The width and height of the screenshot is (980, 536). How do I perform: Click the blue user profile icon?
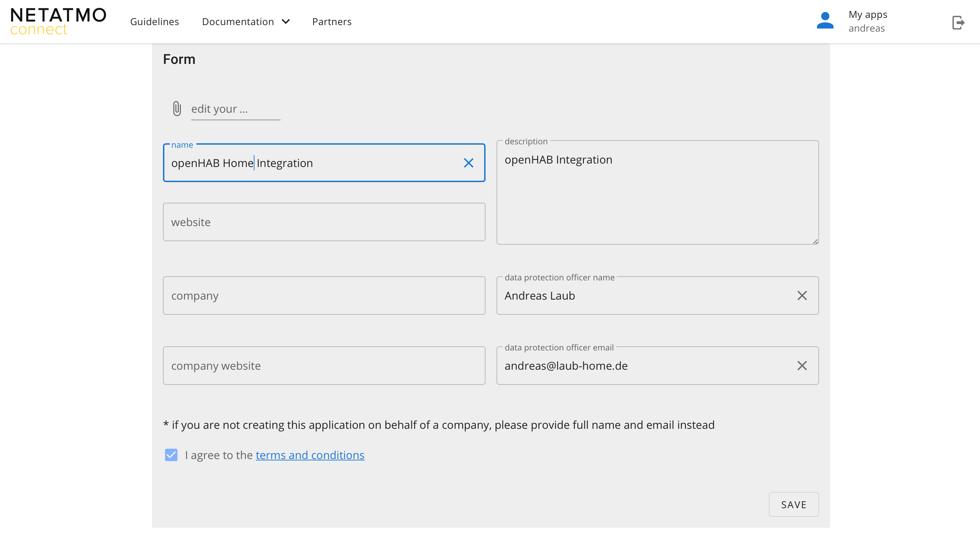tap(825, 21)
